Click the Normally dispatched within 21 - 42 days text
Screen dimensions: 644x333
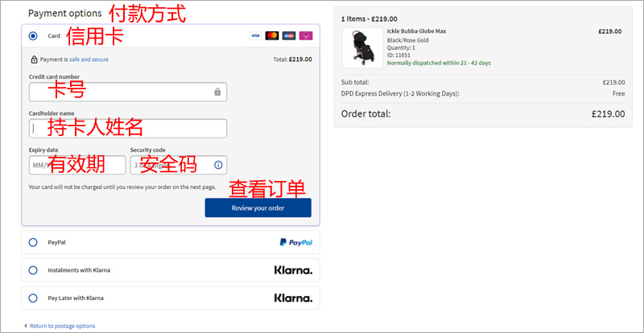point(439,64)
